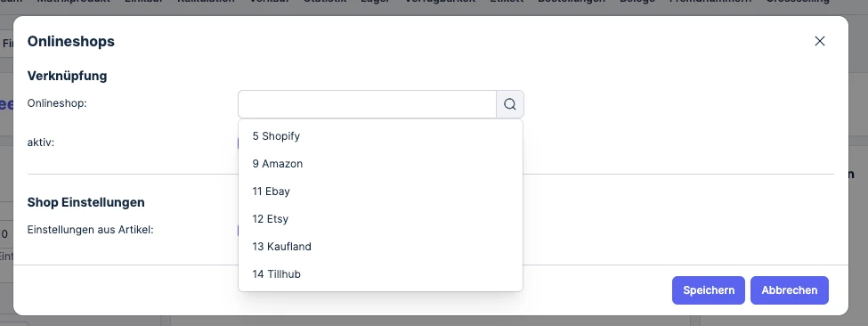The width and height of the screenshot is (868, 326).
Task: Click the magnifier search icon beside Onlineshop
Action: pyautogui.click(x=510, y=104)
